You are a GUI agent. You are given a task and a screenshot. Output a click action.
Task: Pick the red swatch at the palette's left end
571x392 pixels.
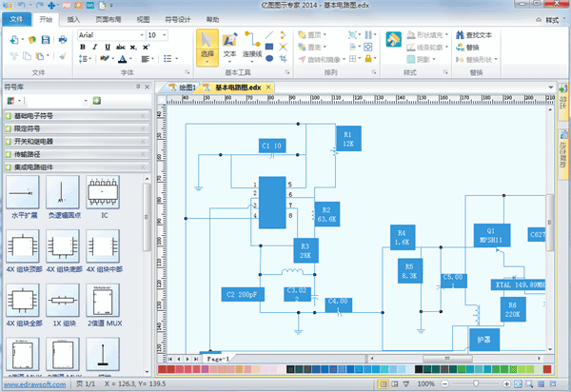coord(161,368)
